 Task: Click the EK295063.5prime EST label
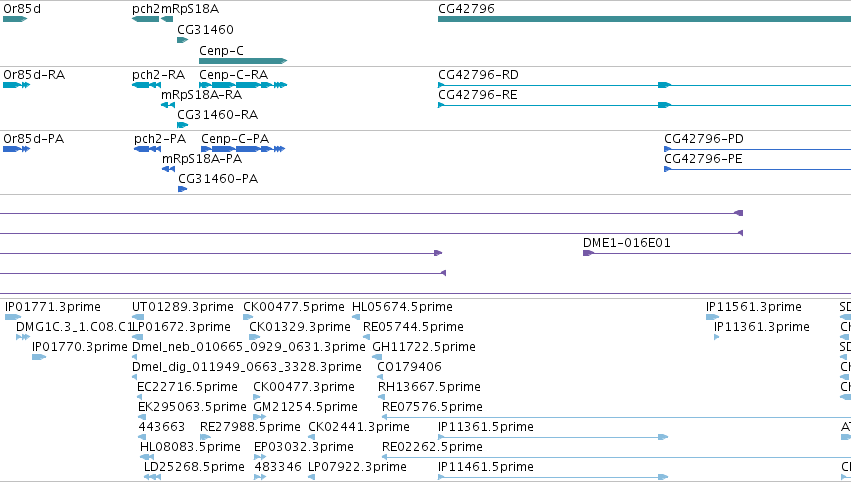pyautogui.click(x=192, y=408)
